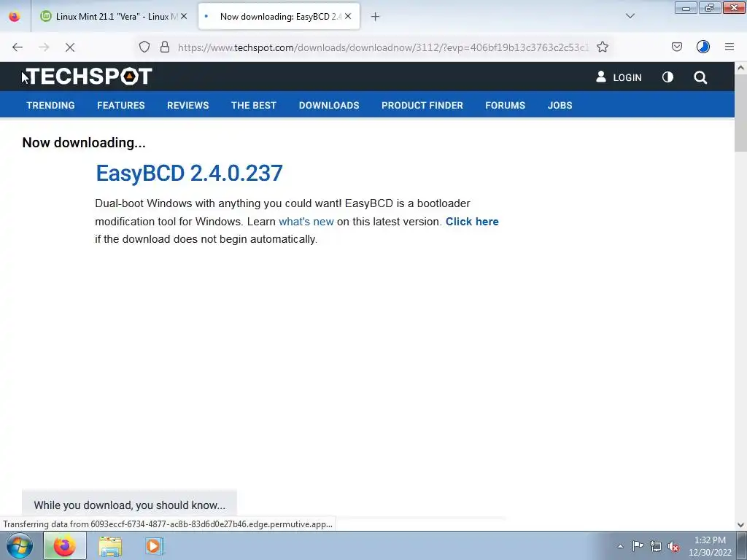Open the Save to Pocket icon

coord(677,47)
